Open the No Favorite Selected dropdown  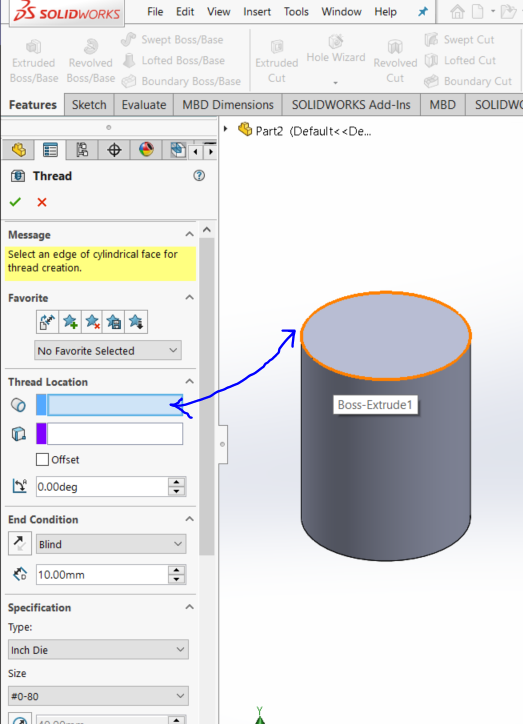[x=108, y=350]
